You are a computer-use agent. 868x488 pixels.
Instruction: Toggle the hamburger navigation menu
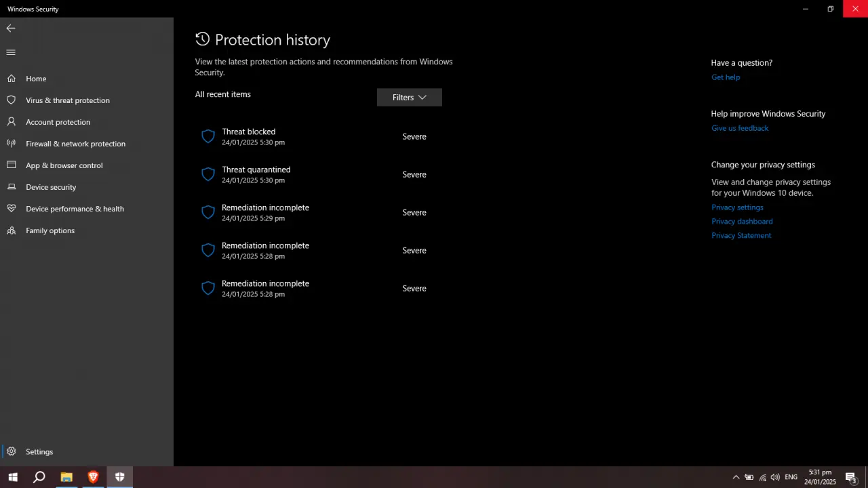tap(11, 52)
